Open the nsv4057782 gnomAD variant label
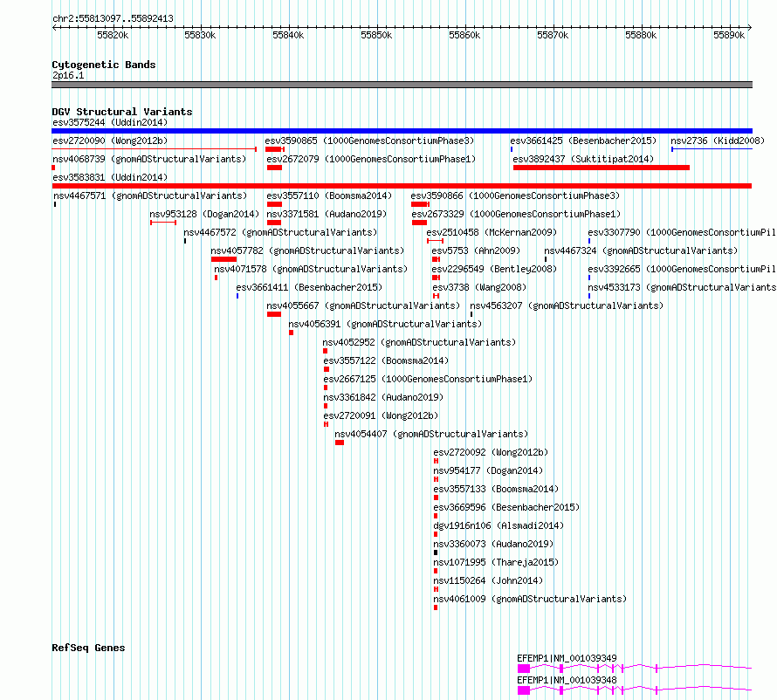 tap(307, 250)
